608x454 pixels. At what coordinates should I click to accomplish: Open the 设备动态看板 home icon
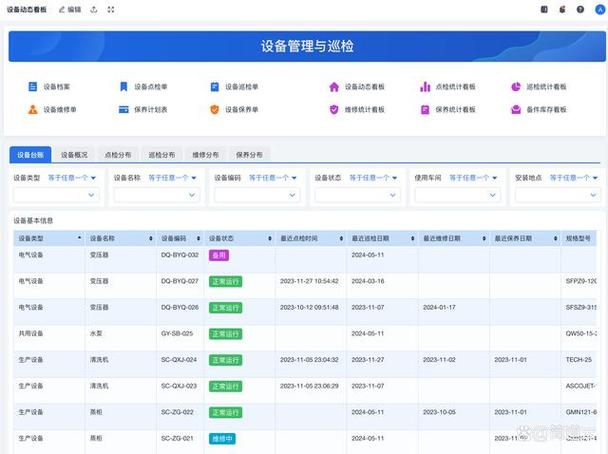point(334,87)
